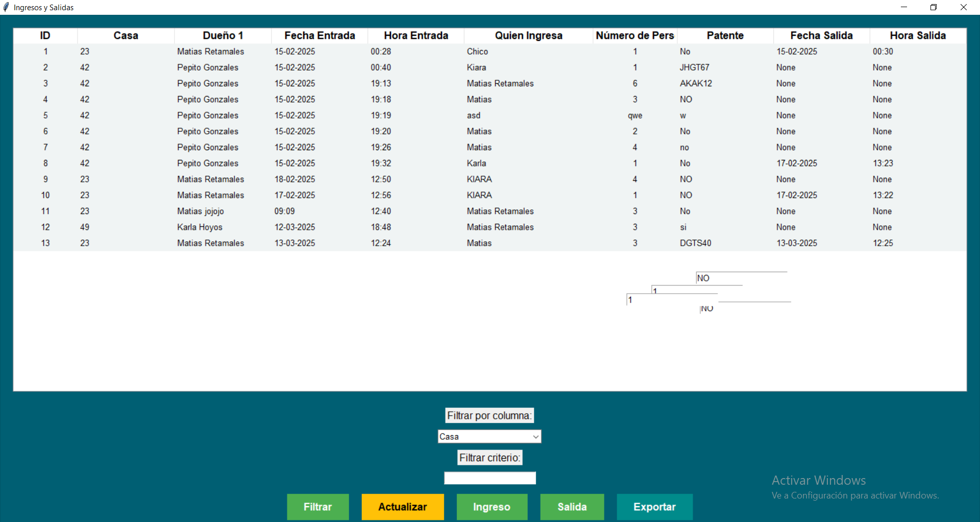Select the Dueño 1 column header
The height and width of the screenshot is (522, 980).
pyautogui.click(x=223, y=36)
